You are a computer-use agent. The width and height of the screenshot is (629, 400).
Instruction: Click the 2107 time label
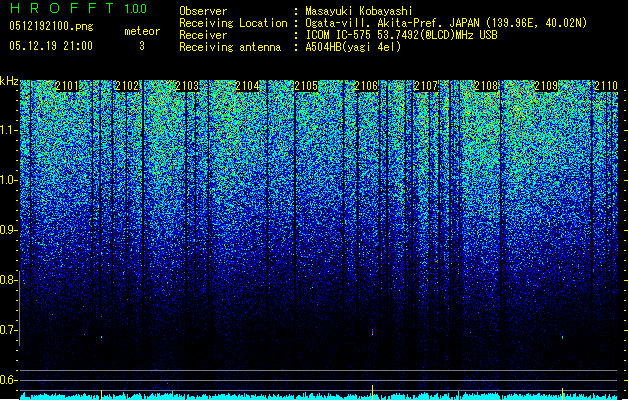tap(426, 86)
